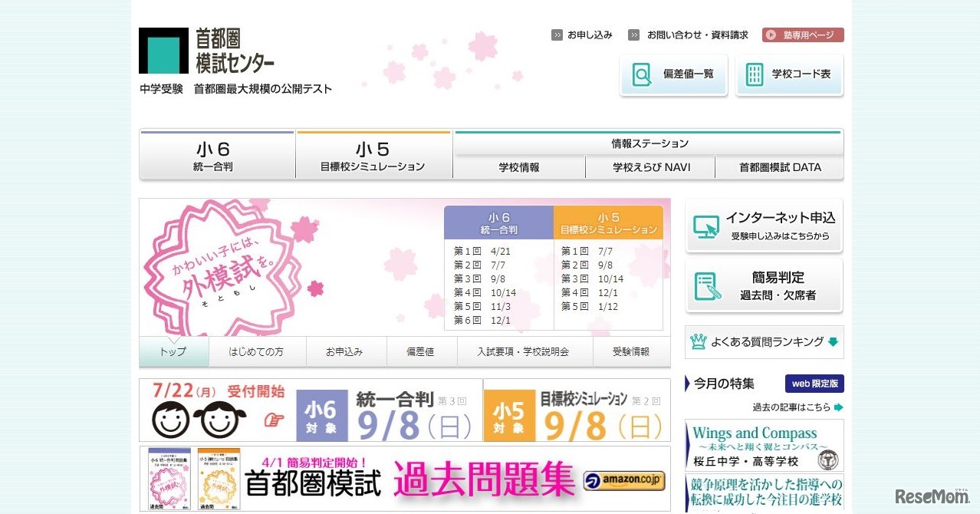The height and width of the screenshot is (514, 980).
Task: Click play icon on 塾専用ページ button
Action: pos(771,35)
